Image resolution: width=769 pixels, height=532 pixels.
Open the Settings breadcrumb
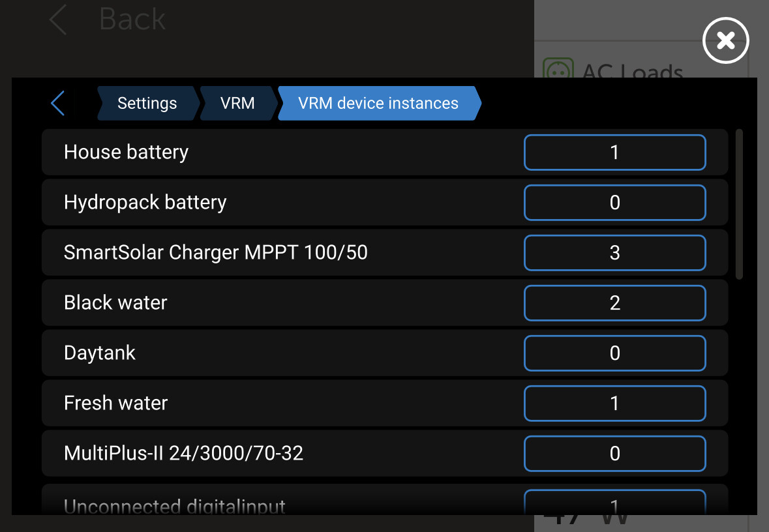click(x=147, y=104)
